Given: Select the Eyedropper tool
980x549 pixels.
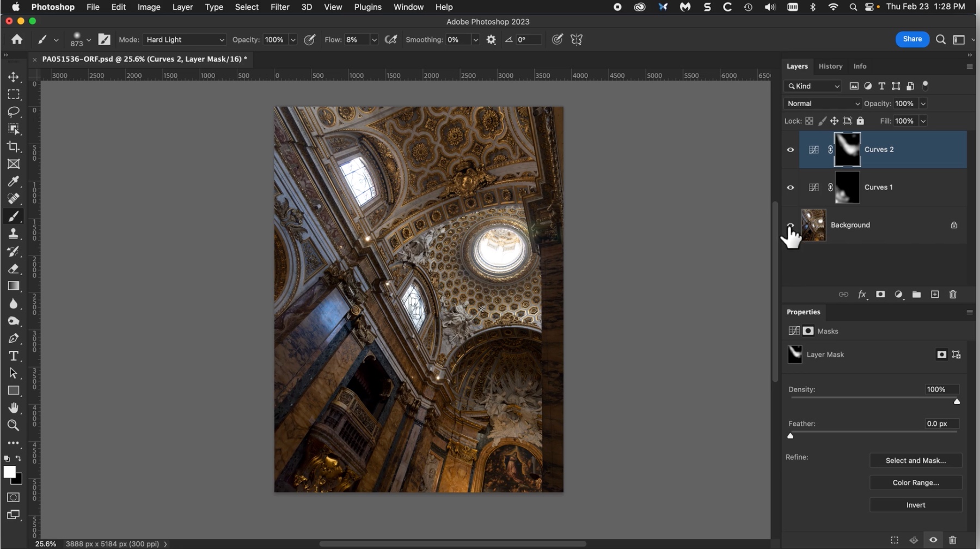Looking at the screenshot, I should (14, 181).
